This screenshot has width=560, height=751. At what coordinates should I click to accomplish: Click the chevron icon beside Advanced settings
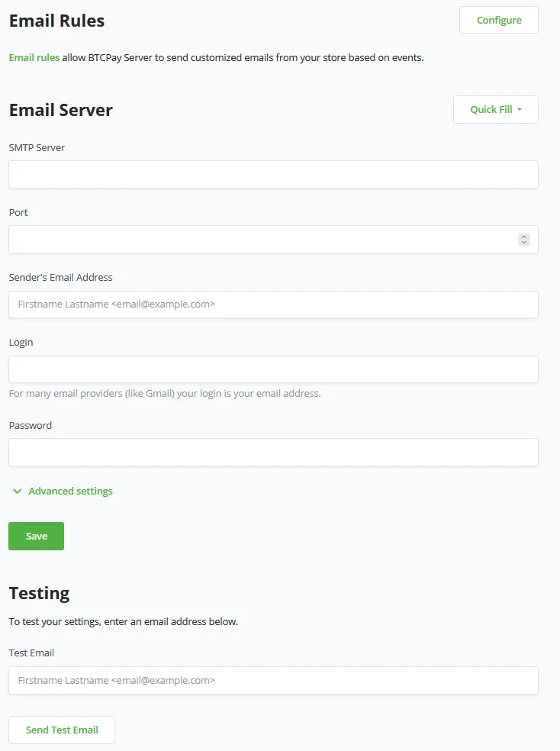pos(18,492)
